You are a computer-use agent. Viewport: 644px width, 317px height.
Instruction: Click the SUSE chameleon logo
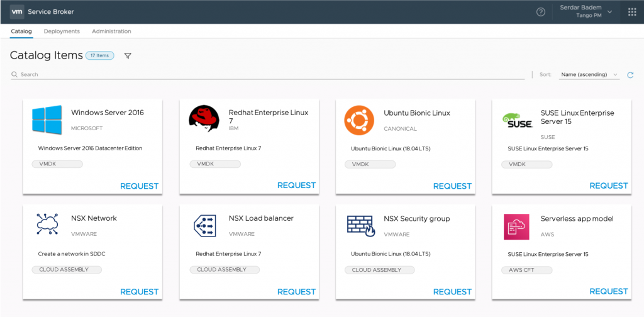pyautogui.click(x=518, y=120)
